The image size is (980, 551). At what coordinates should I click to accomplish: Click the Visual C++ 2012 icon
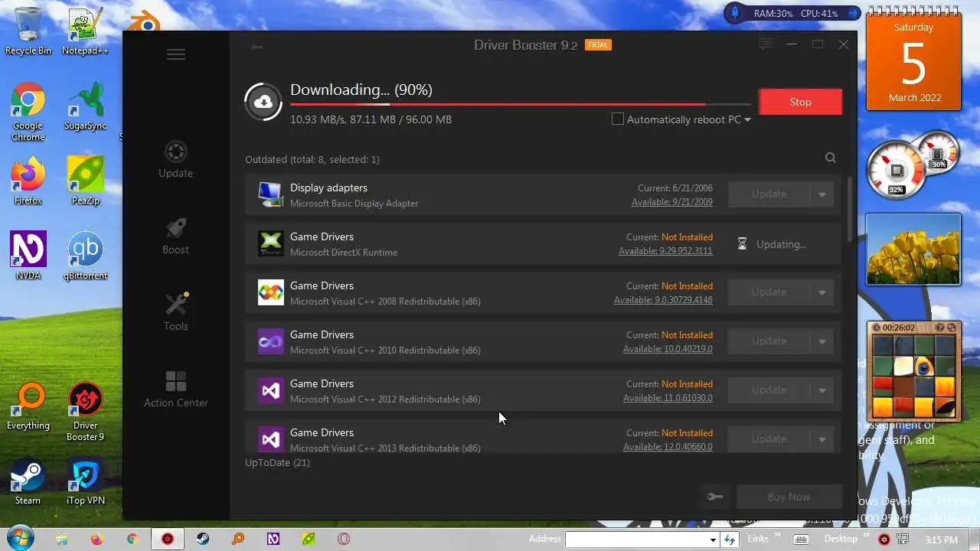(x=270, y=390)
